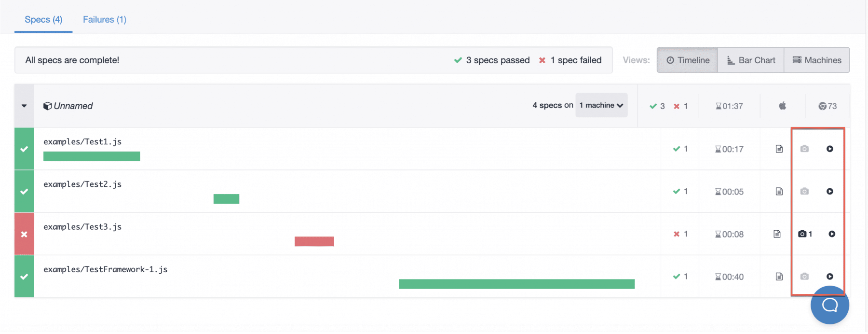View output log for examples/TestFramework-1.js
The image size is (868, 334).
[x=779, y=277]
